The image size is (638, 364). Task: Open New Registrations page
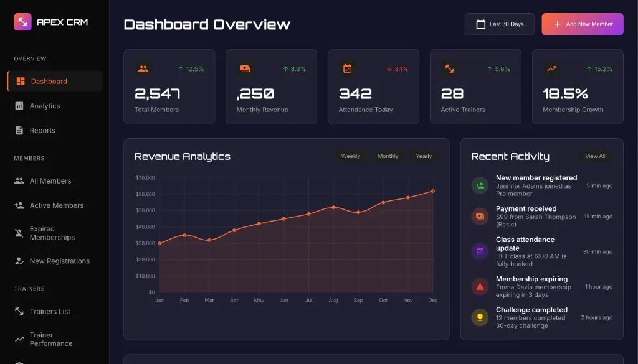tap(55, 261)
